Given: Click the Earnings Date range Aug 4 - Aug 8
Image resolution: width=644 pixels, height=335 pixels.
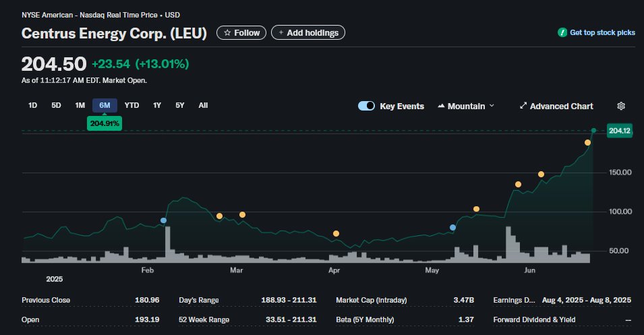Looking at the screenshot, I should [587, 300].
